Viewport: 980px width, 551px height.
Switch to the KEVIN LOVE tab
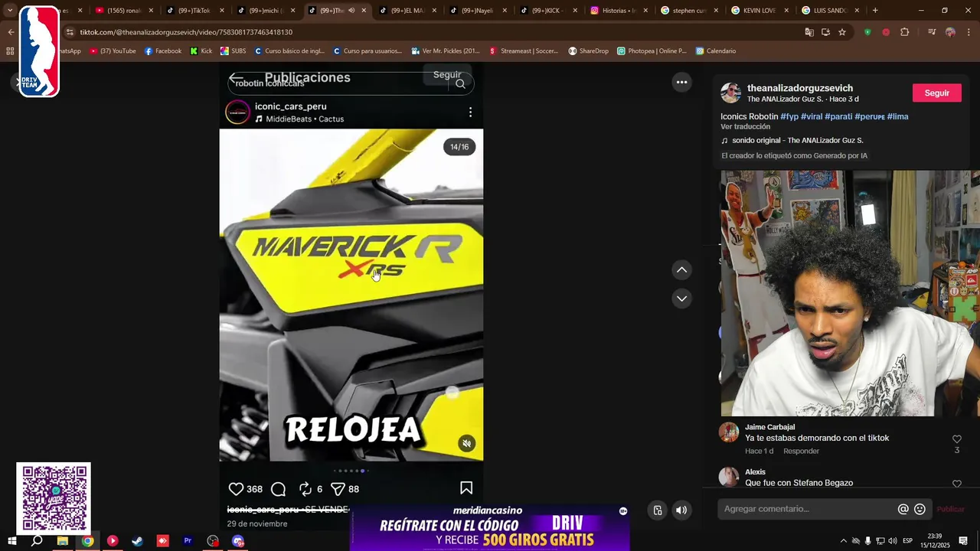(759, 11)
